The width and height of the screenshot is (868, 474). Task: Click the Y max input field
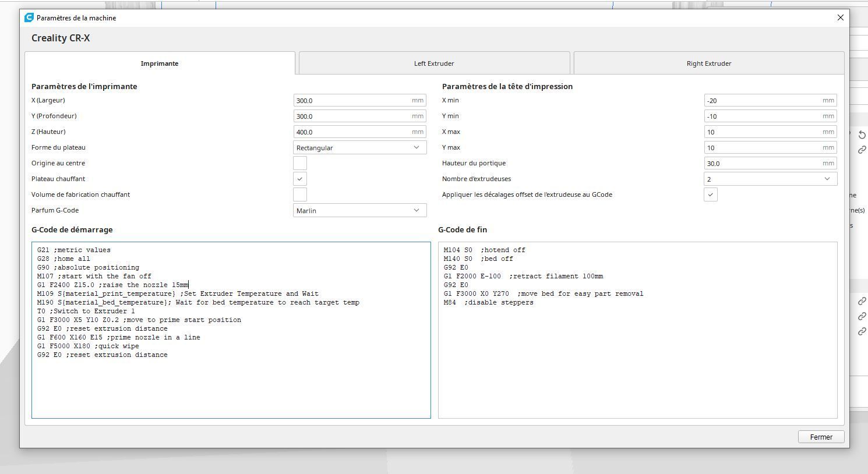click(770, 147)
